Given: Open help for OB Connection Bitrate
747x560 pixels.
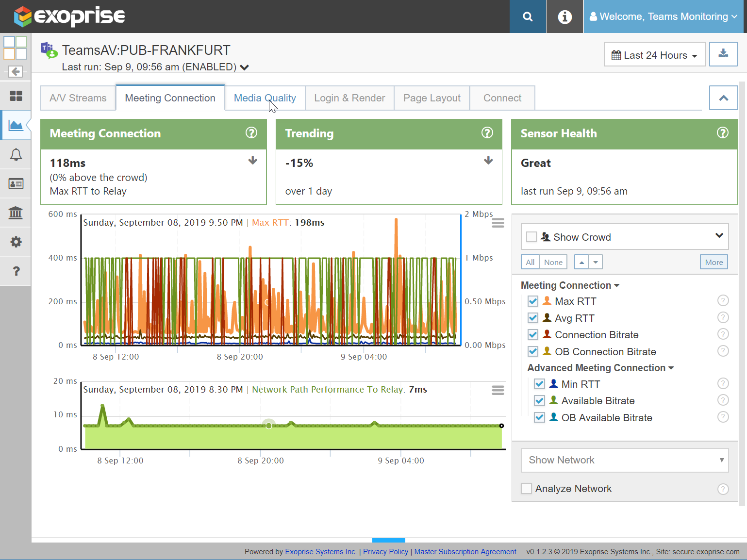Looking at the screenshot, I should tap(723, 351).
